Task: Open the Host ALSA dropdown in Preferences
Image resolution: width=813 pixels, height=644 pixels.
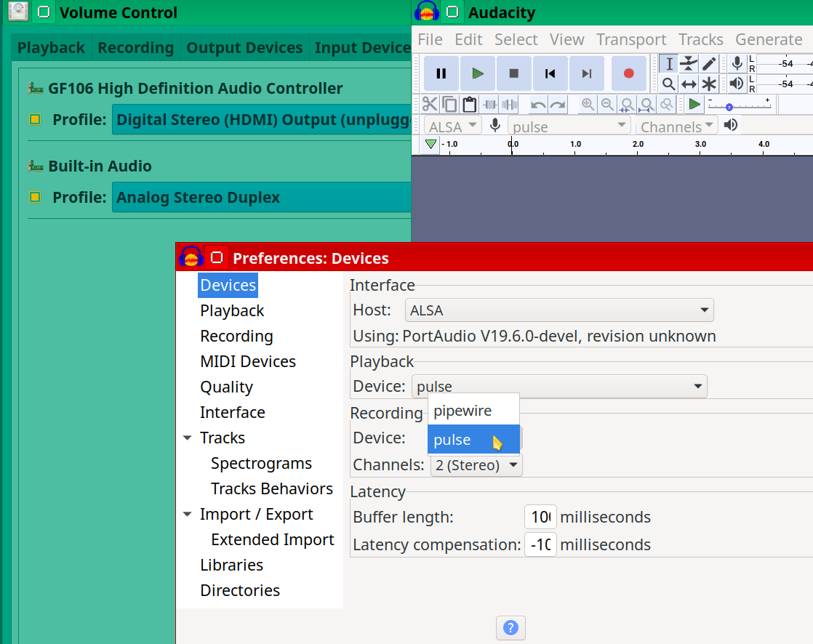Action: pyautogui.click(x=559, y=310)
